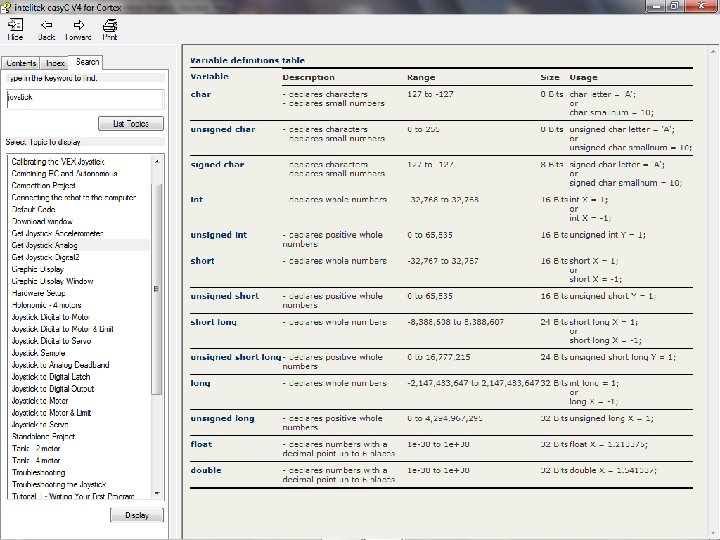Select topic Connecting the robot to the computer
The width and height of the screenshot is (720, 540).
click(x=73, y=197)
